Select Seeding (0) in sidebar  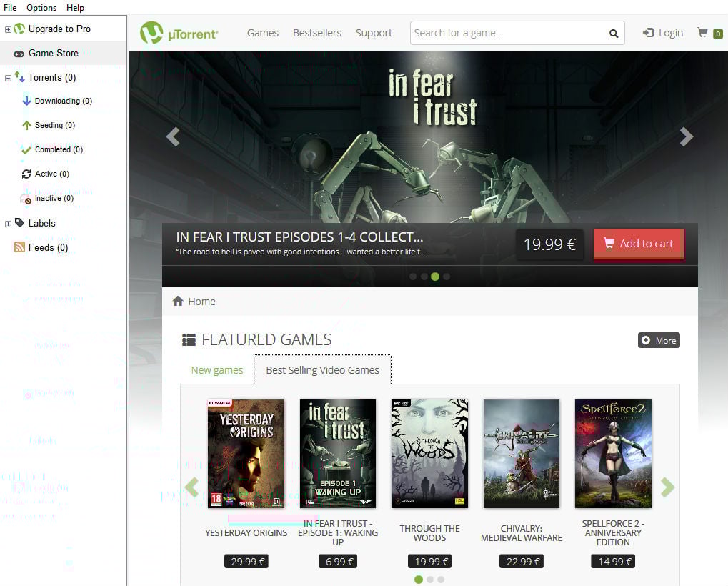tap(55, 125)
